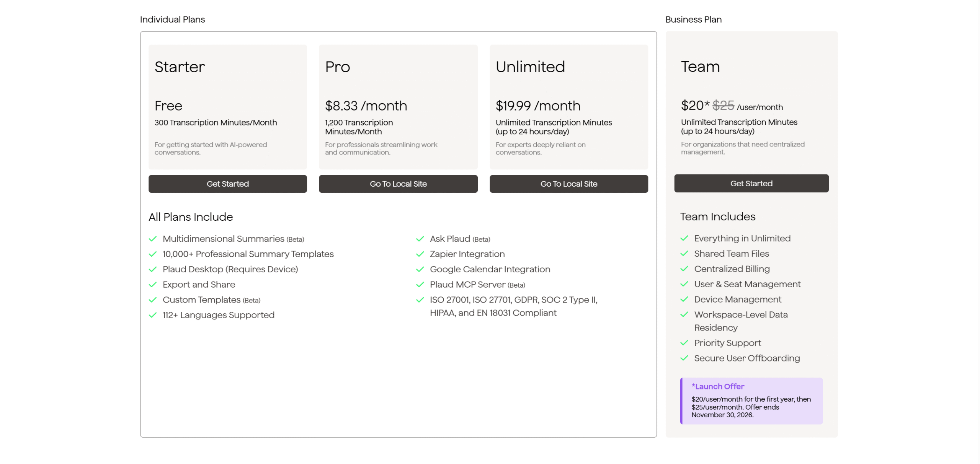Screen dimensions: 980x464
Task: Click the "User & Seat Management" feature
Action: tap(747, 284)
